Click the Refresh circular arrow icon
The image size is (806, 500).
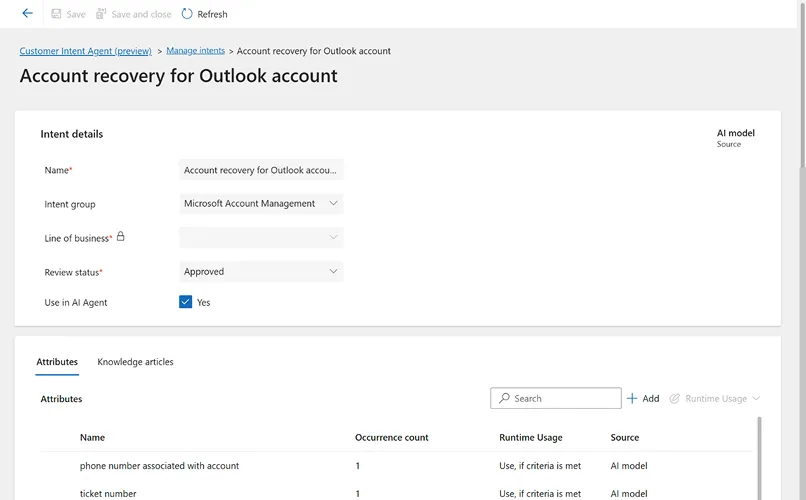pos(187,14)
